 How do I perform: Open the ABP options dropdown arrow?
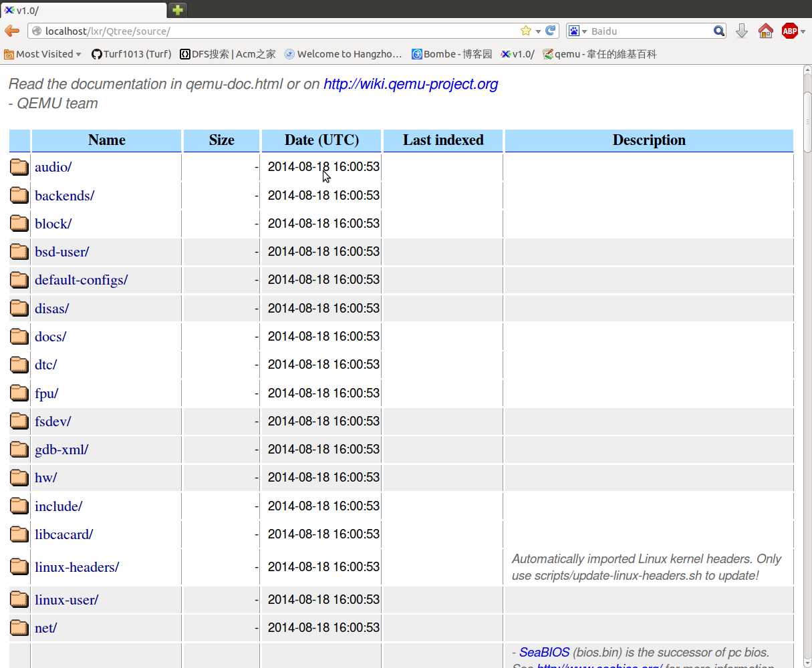tap(803, 31)
